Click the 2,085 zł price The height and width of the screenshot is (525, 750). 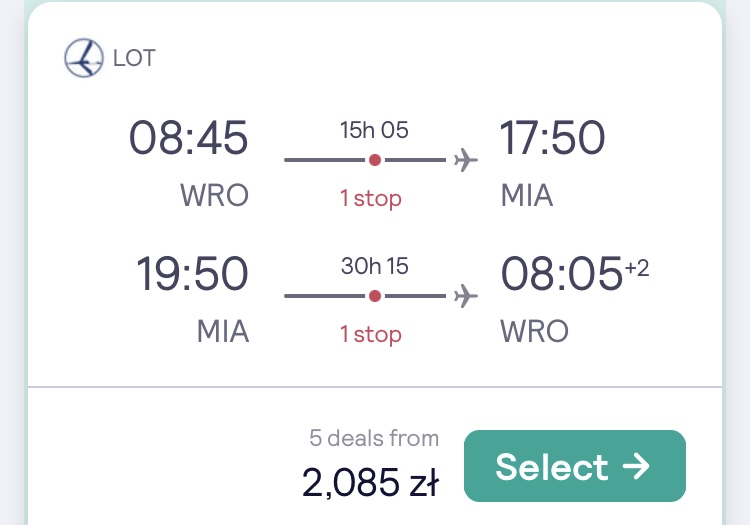click(370, 482)
